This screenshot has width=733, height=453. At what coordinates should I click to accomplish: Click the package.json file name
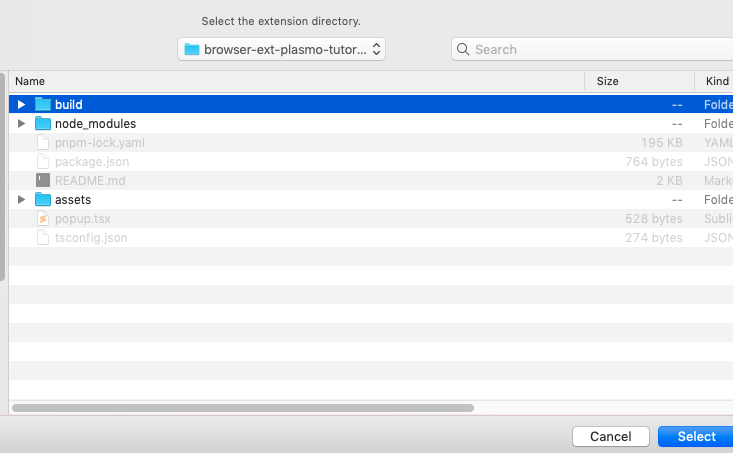92,162
